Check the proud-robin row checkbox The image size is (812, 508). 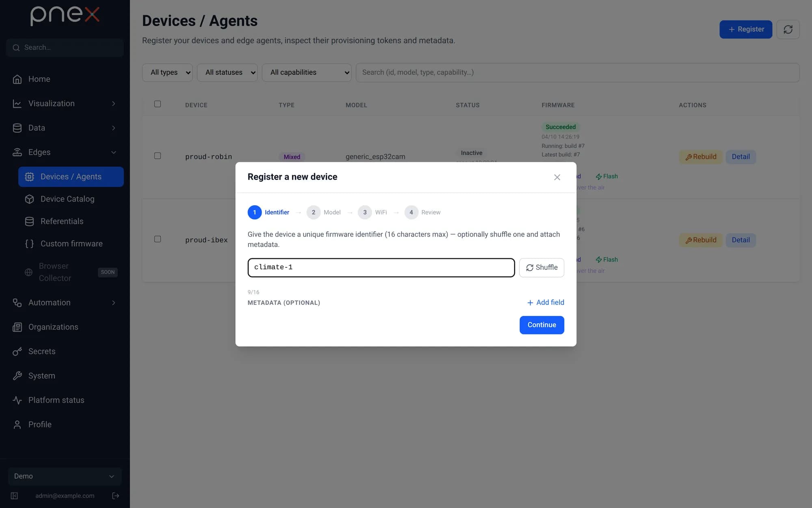coord(158,156)
